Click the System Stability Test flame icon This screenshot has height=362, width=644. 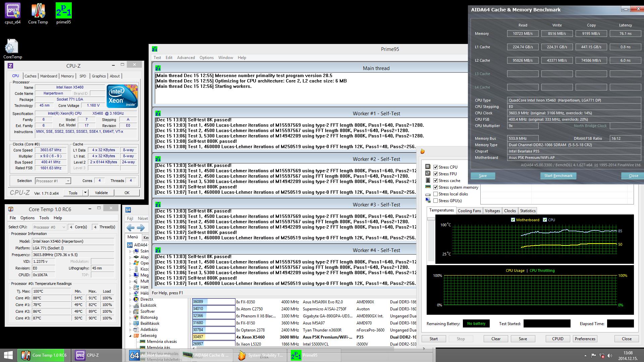click(423, 152)
